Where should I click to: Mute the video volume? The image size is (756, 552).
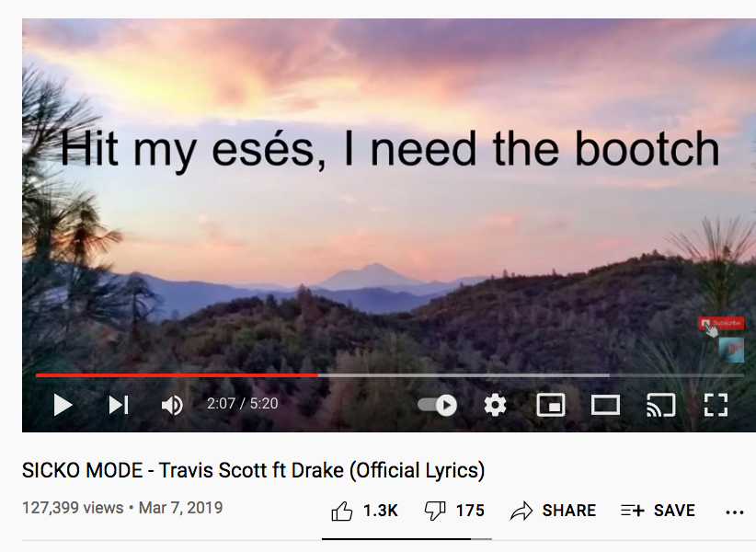(x=172, y=405)
